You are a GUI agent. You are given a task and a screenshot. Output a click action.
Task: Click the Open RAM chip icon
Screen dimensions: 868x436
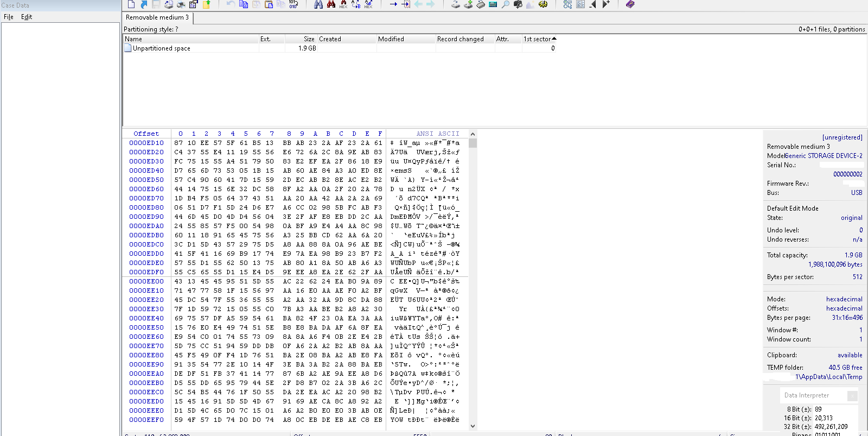pyautogui.click(x=481, y=4)
